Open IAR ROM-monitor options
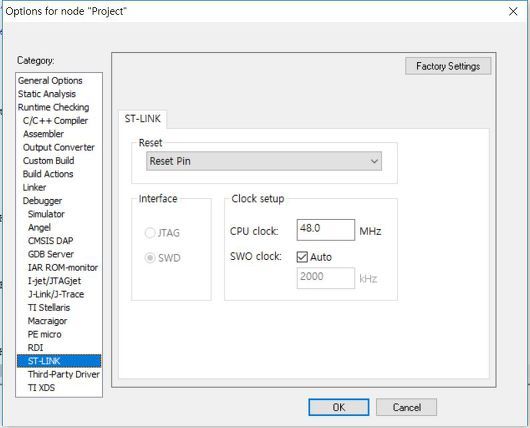The width and height of the screenshot is (530, 428). click(63, 267)
